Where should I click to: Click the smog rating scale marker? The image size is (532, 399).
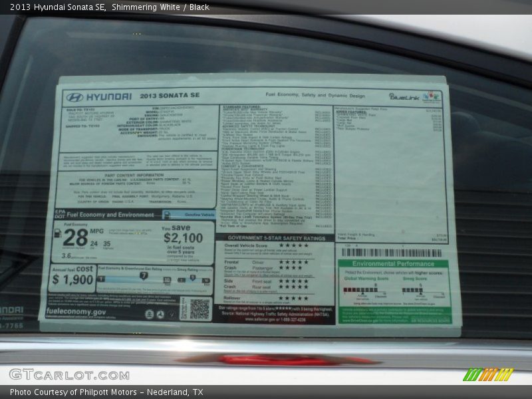click(x=193, y=278)
